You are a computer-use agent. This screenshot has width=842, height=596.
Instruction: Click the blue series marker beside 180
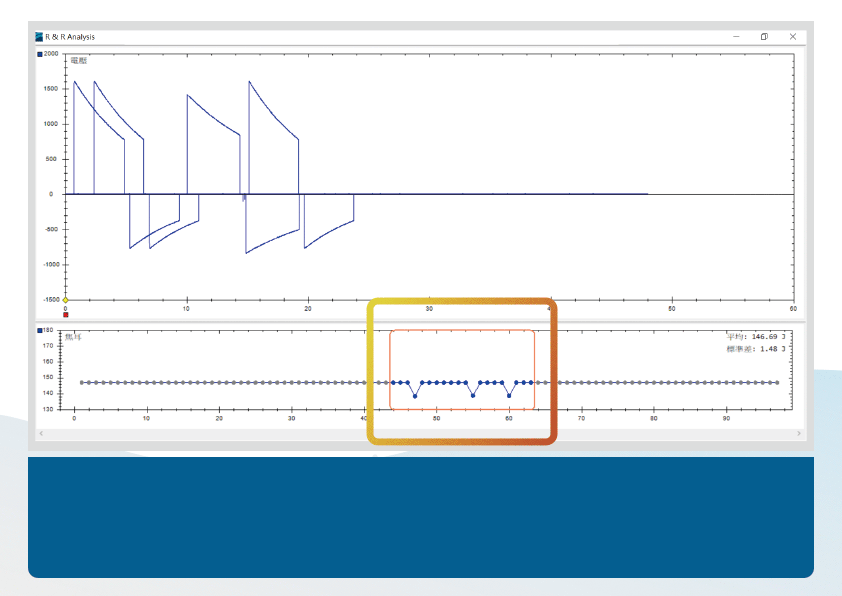tap(40, 330)
